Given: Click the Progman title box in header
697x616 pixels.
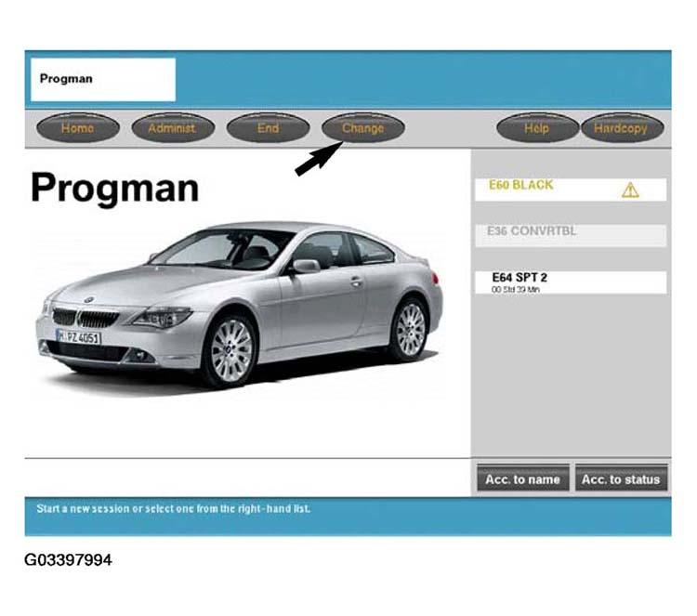Looking at the screenshot, I should pyautogui.click(x=103, y=79).
